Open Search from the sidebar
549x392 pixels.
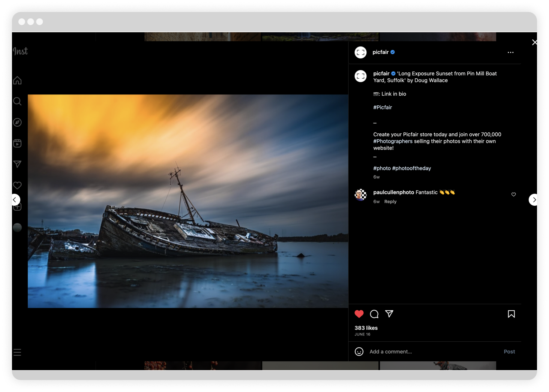click(17, 101)
